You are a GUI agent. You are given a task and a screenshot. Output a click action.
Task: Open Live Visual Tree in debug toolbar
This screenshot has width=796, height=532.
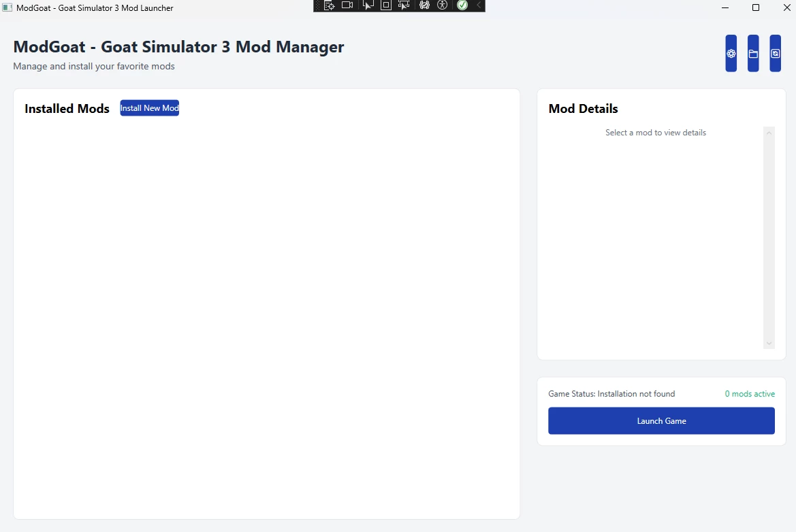click(329, 5)
